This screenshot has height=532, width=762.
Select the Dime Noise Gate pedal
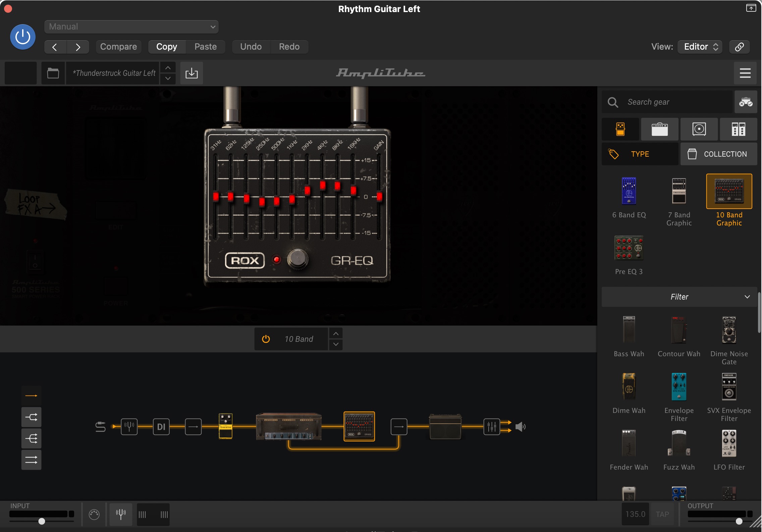tap(729, 340)
